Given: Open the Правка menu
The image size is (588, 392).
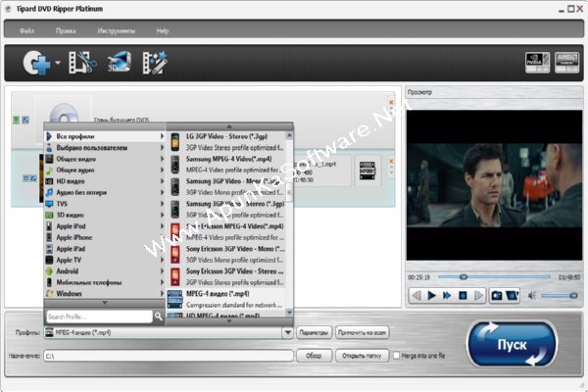Looking at the screenshot, I should pos(66,30).
